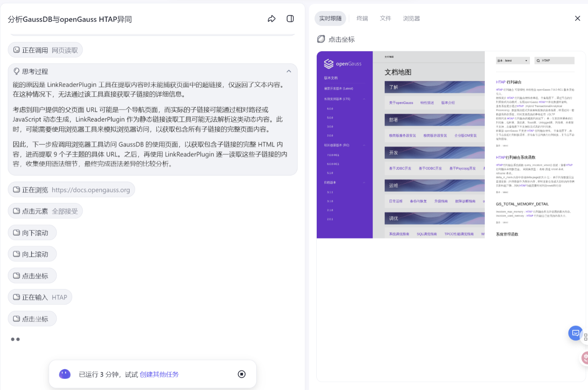The image size is (588, 390).
Task: Select version 7.0.0-RC1 in sidebar
Action: [333, 155]
